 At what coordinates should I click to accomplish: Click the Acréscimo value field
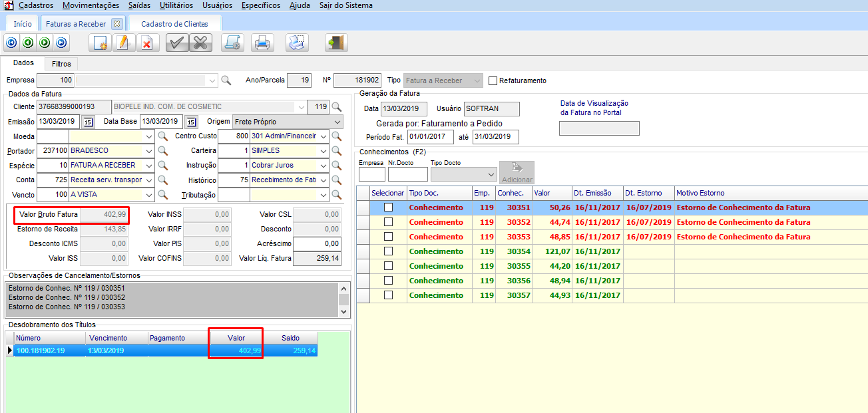pos(318,244)
